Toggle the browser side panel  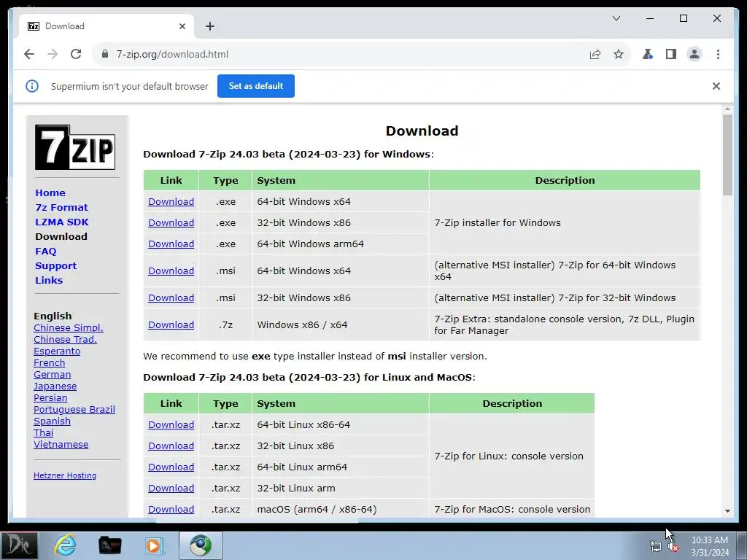(671, 54)
